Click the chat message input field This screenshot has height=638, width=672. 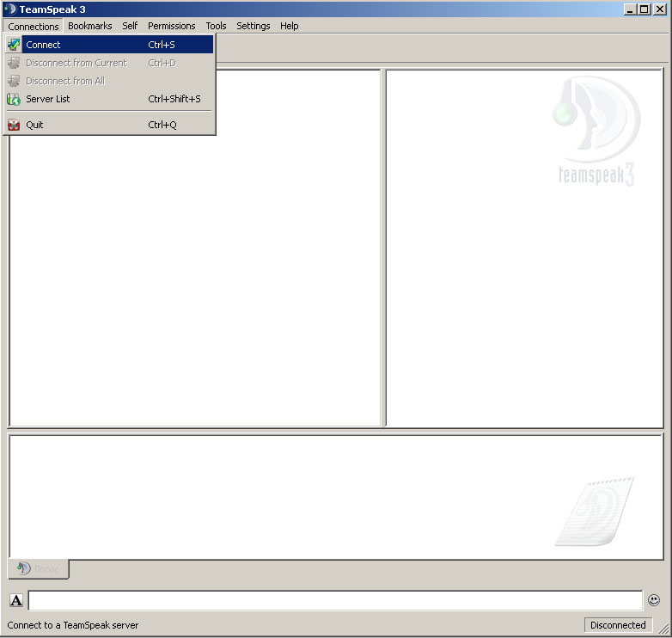[x=336, y=600]
